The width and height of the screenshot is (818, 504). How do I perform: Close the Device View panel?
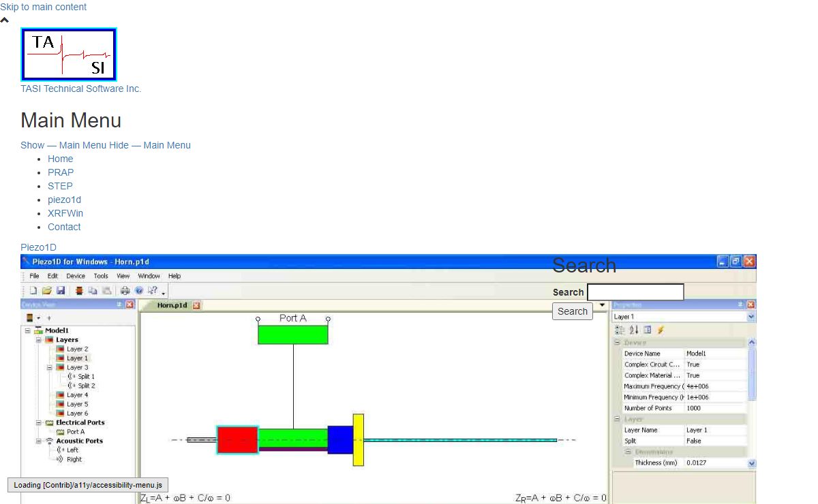129,304
